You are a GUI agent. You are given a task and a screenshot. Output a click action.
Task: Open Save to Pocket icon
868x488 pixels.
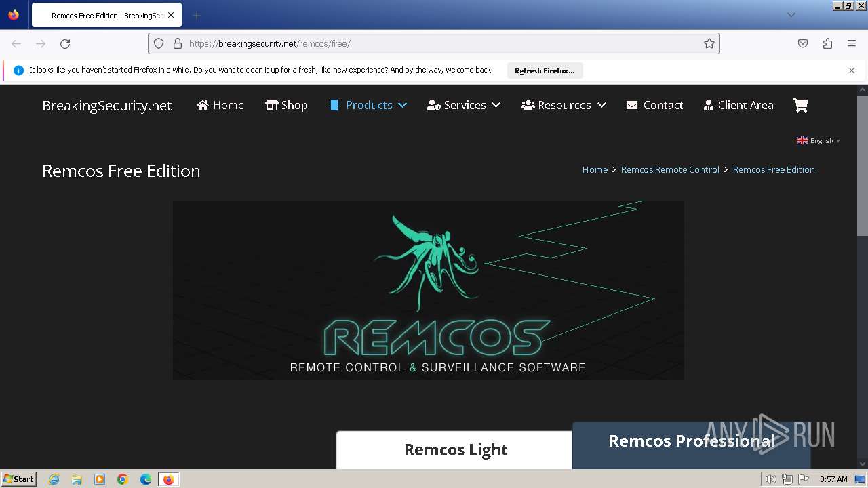coord(803,43)
